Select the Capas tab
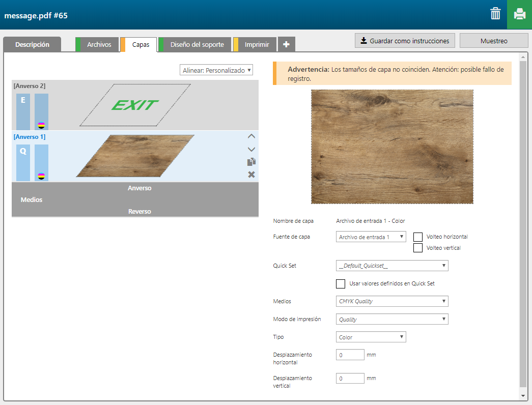Image resolution: width=532 pixels, height=405 pixels. (x=139, y=44)
